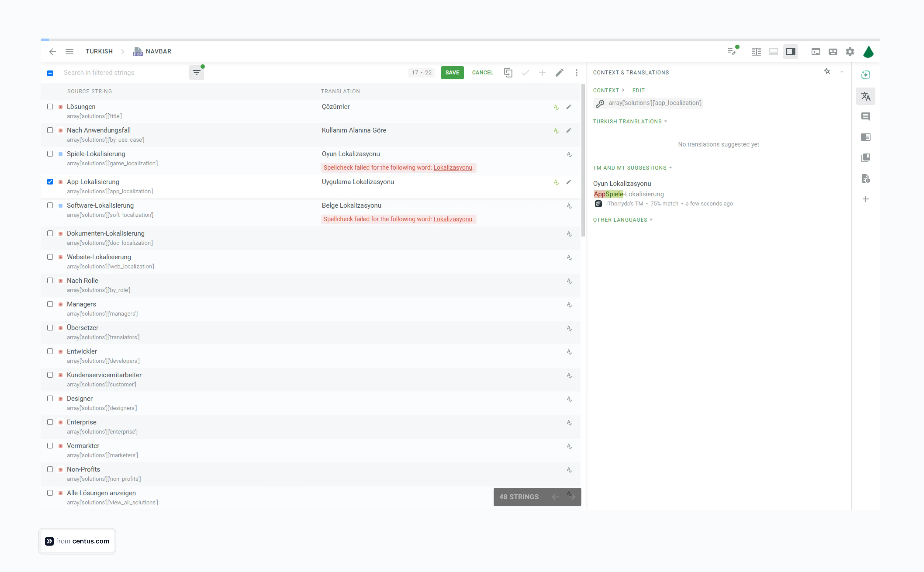Open the hamburger menu next to TURKISH
The width and height of the screenshot is (924, 572).
tap(69, 51)
